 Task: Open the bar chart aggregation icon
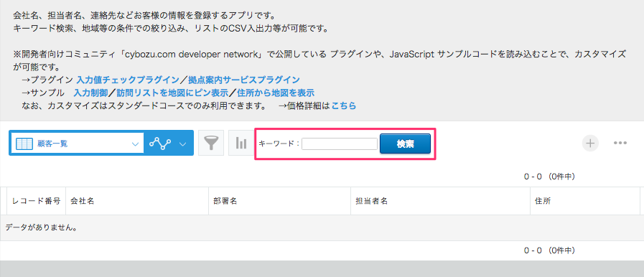click(x=241, y=144)
